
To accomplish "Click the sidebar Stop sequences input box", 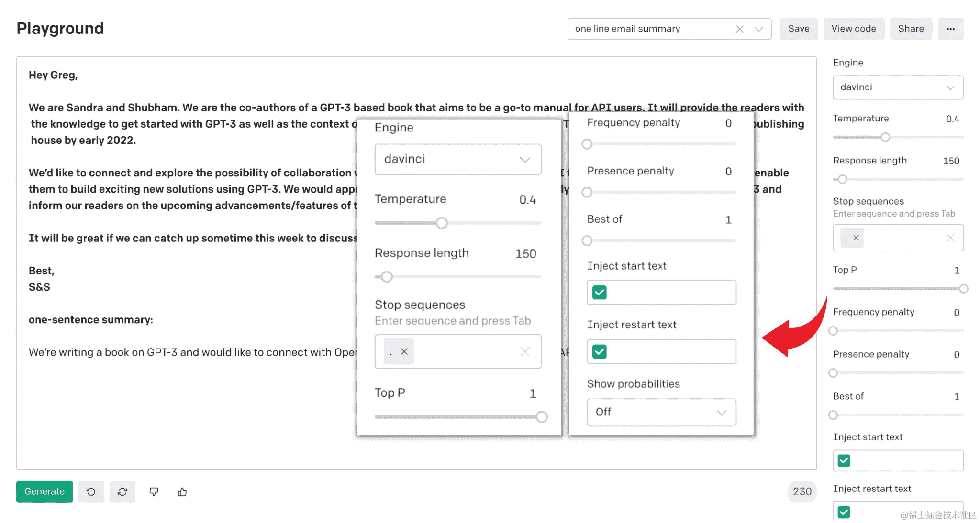I will click(x=898, y=238).
